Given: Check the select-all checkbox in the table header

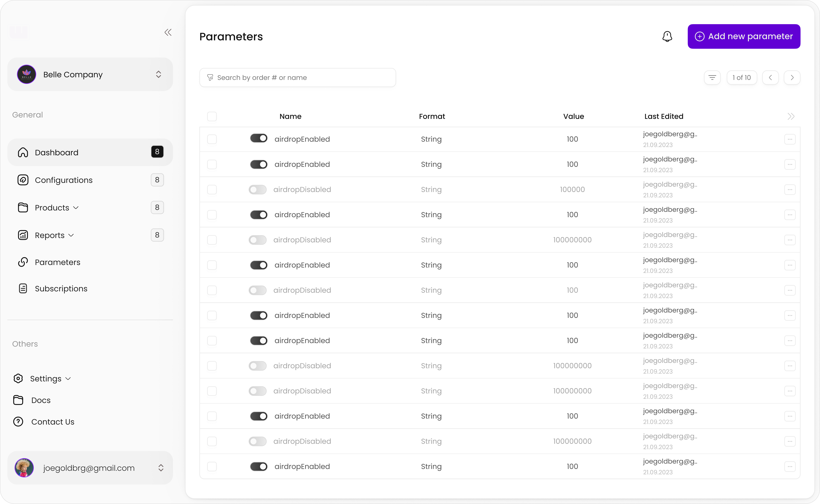Looking at the screenshot, I should click(x=213, y=116).
